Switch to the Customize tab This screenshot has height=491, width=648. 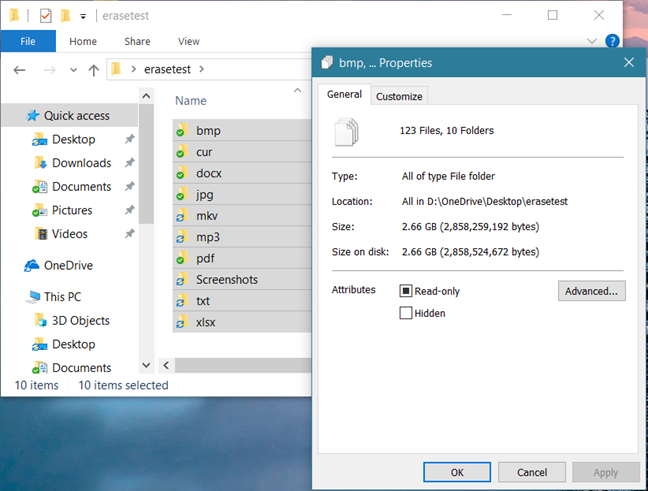click(399, 96)
